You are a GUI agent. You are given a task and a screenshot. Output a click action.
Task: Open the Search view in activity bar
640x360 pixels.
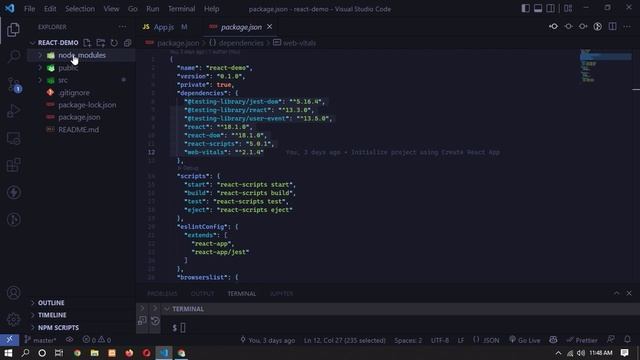point(13,56)
